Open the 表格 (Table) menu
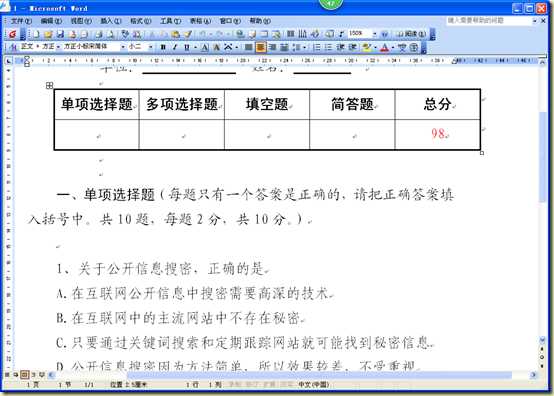This screenshot has width=554, height=396. 200,21
